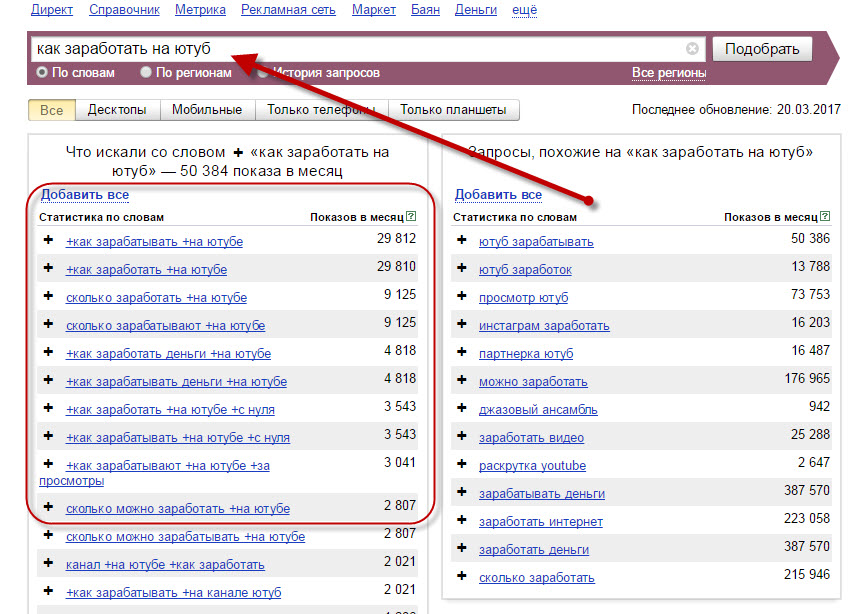Screen dimensions: 856x614
Task: Add 'сколько зарабатывают +на ютубе' via plus icon
Action: (x=49, y=324)
